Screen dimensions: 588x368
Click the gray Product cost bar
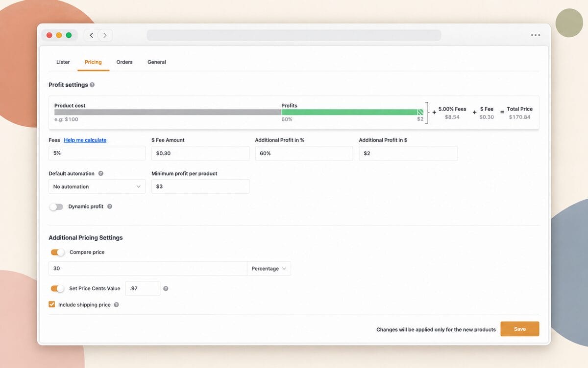pos(168,112)
